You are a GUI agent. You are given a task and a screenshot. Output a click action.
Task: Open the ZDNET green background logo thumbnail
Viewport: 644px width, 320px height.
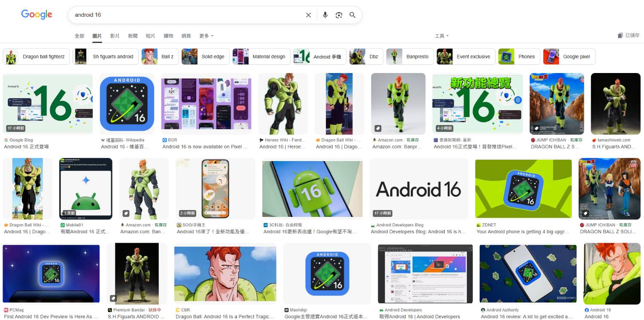523,189
